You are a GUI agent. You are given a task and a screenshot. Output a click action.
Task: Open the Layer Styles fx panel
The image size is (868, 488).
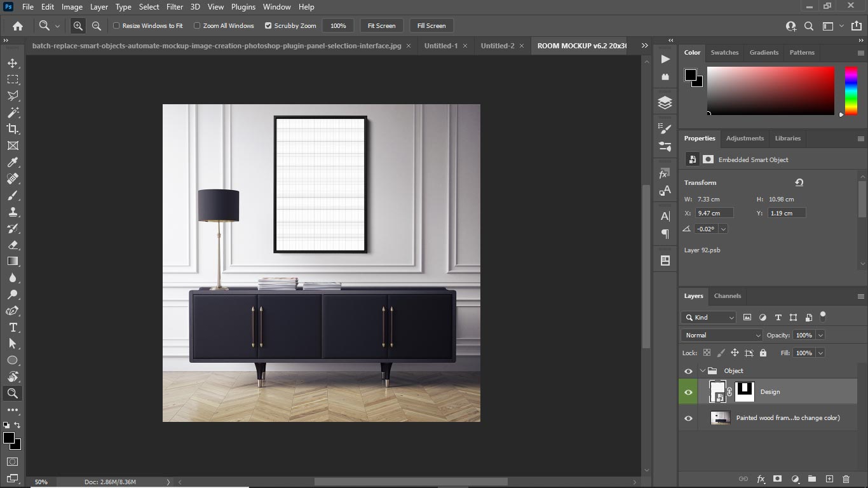coord(665,173)
